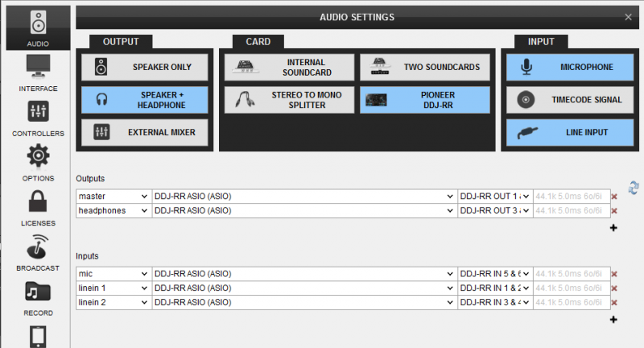Open the Licenses padlock section
Screen dimensions: 644x348
38,206
